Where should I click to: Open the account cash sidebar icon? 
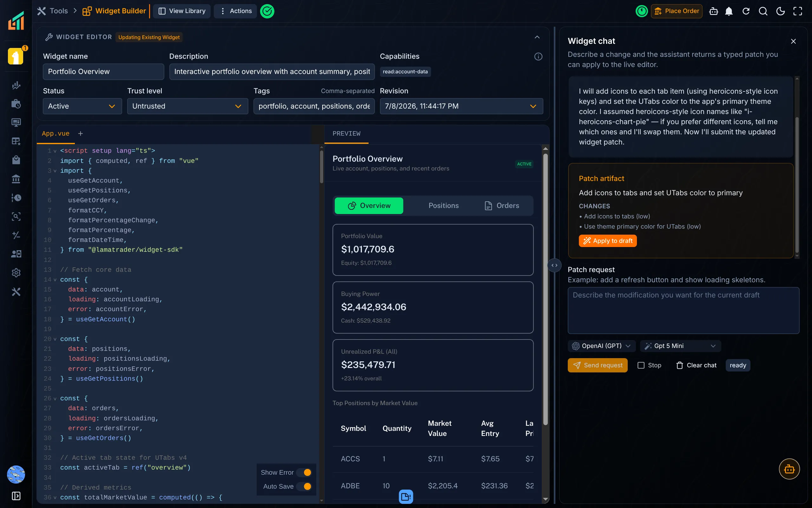coord(16,254)
